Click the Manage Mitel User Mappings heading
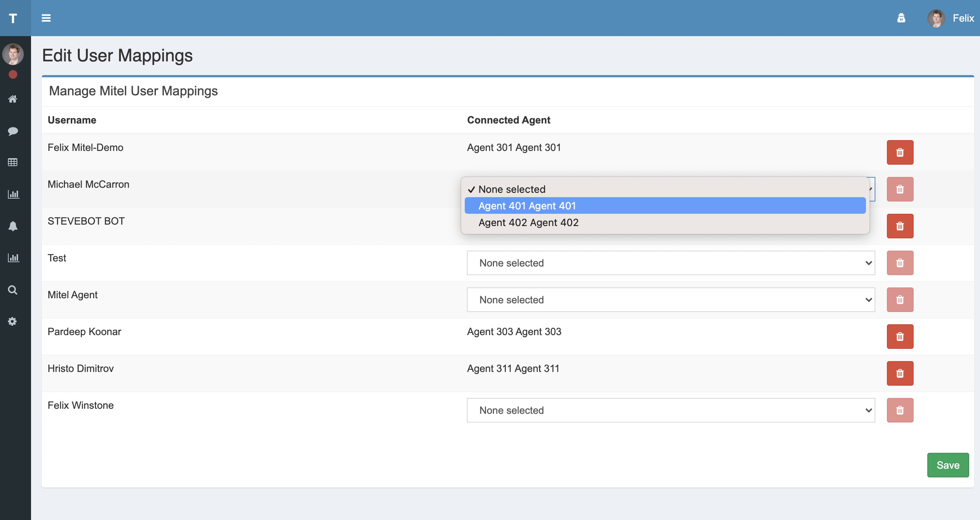This screenshot has width=980, height=520. click(133, 91)
